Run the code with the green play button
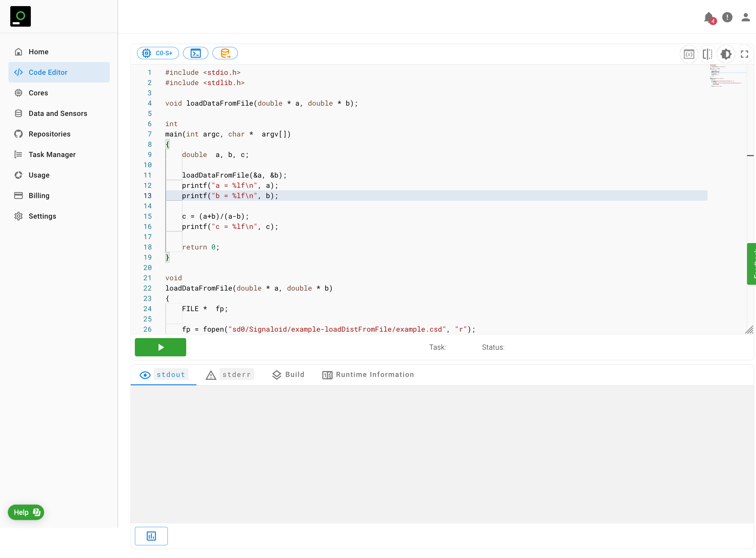 [x=161, y=347]
